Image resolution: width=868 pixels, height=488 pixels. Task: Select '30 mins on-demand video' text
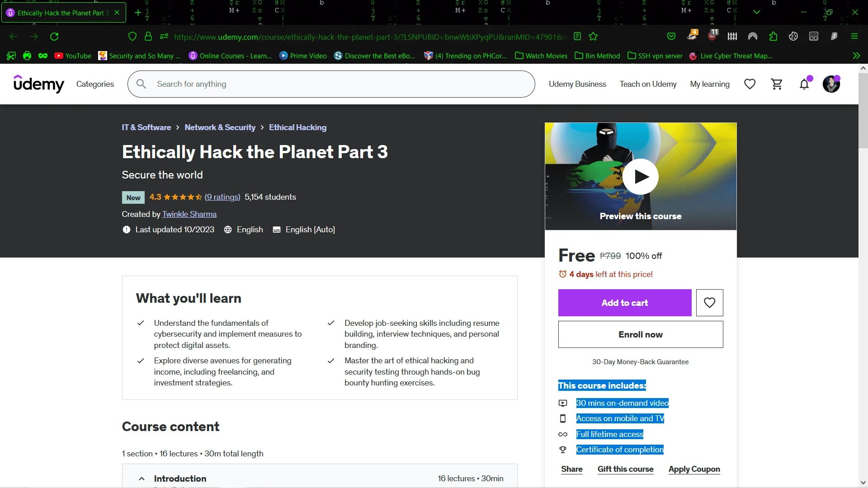click(622, 403)
